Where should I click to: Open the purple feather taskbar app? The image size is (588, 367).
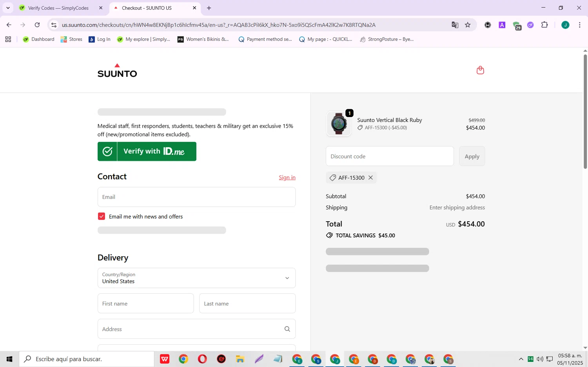tap(259, 359)
